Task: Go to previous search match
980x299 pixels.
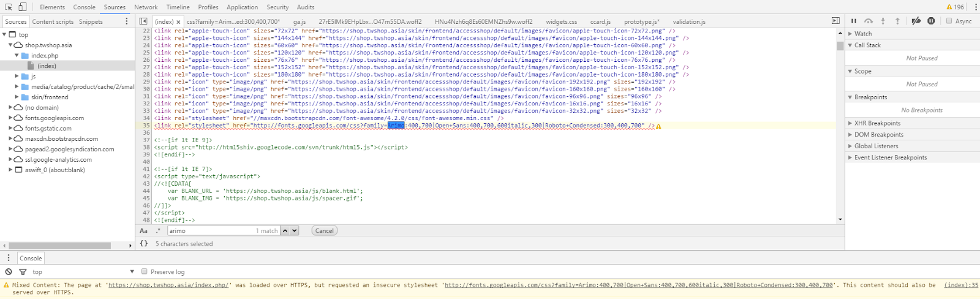Action: pyautogui.click(x=285, y=231)
